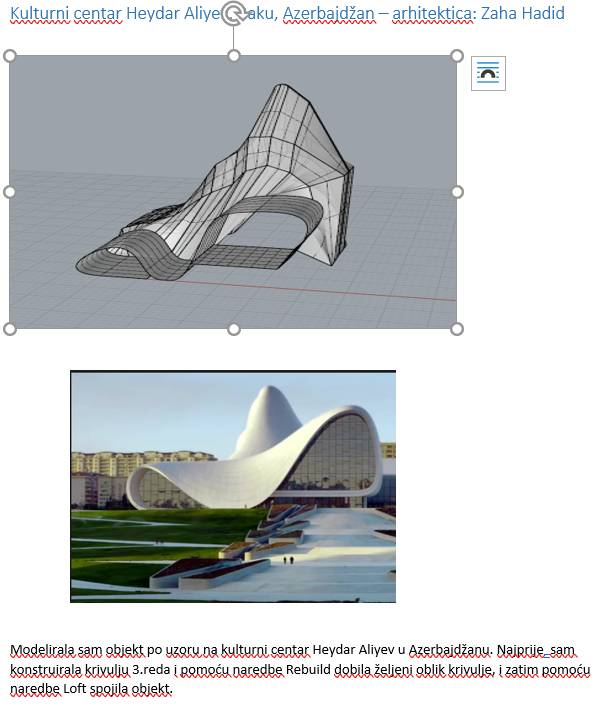Image resolution: width=609 pixels, height=709 pixels.
Task: Click the word 'konstruirala' in the paragraph
Action: tap(46, 669)
